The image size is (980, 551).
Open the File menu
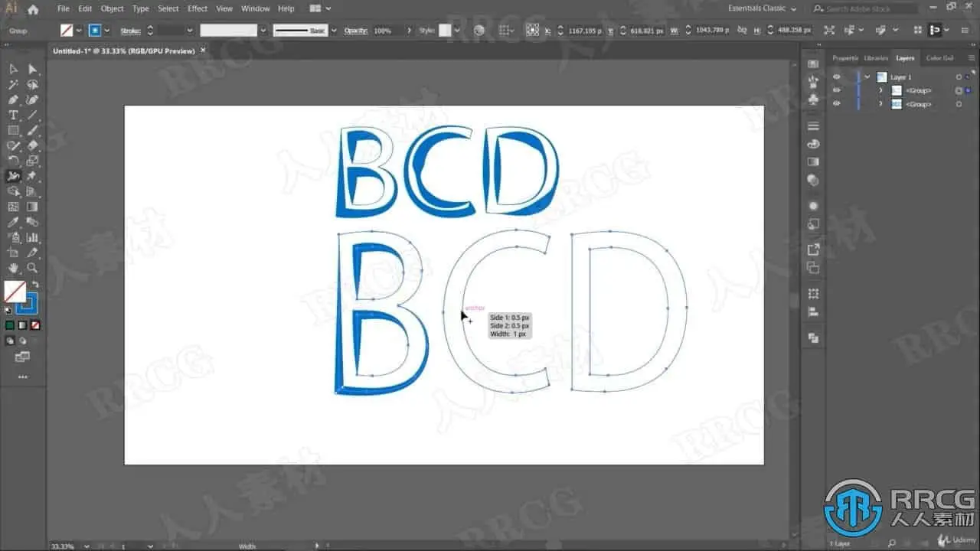[x=63, y=8]
